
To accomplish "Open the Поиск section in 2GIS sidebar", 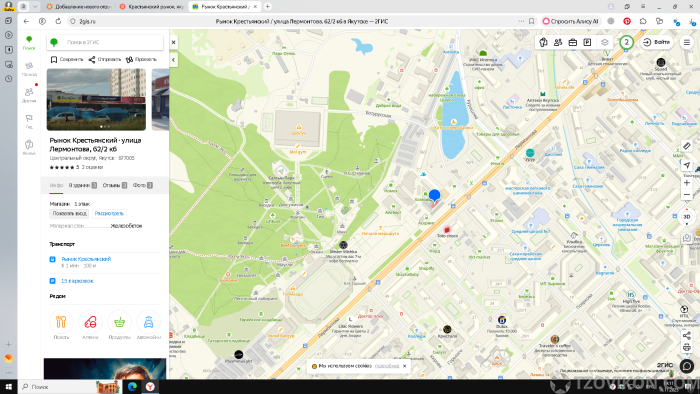I will coord(29,43).
